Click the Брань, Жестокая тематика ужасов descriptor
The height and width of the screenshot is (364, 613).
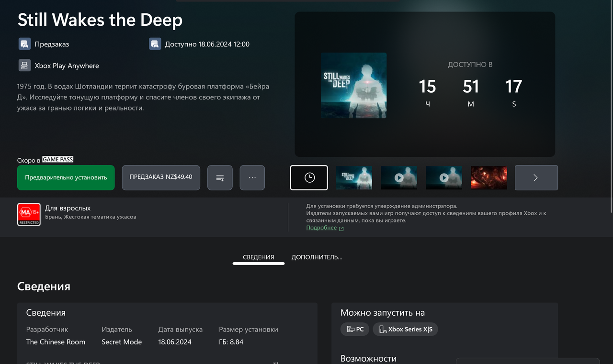coord(91,217)
